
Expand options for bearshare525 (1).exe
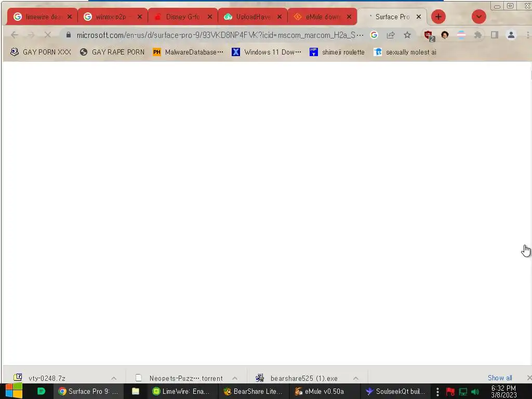coord(355,378)
